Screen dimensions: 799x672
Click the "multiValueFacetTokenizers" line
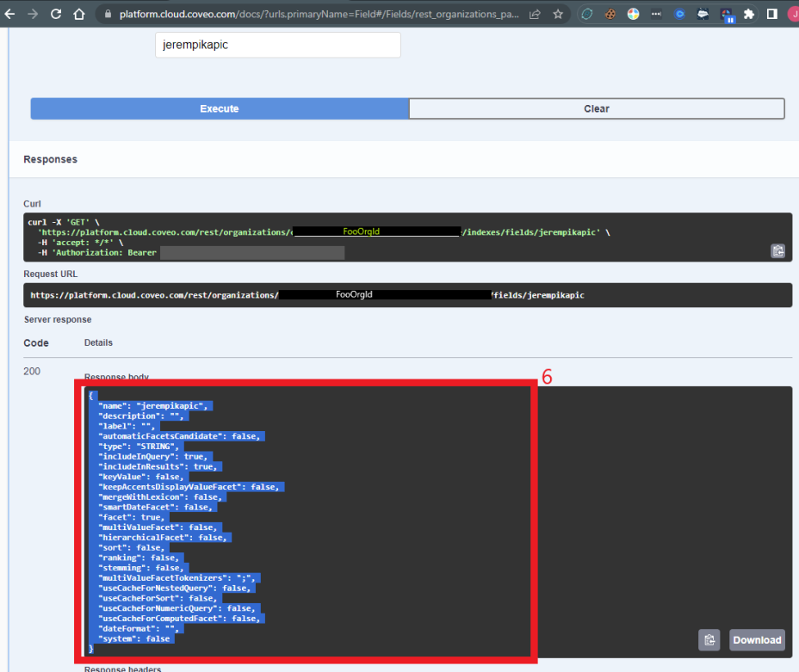tap(177, 578)
